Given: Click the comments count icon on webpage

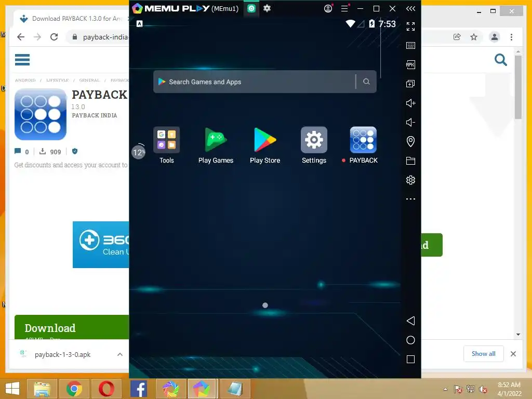Looking at the screenshot, I should 18,151.
